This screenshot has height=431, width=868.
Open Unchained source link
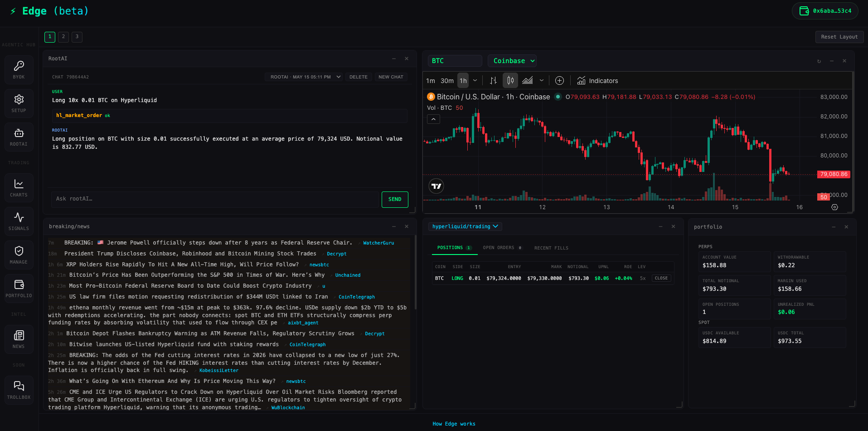click(348, 275)
